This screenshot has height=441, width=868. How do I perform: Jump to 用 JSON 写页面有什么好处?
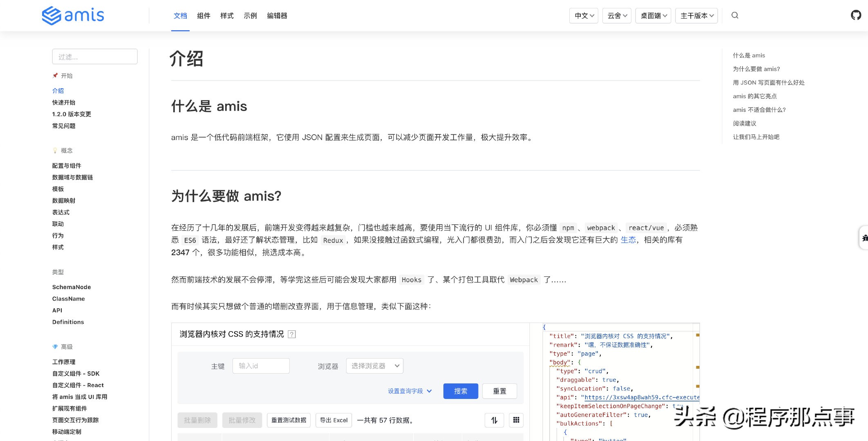[769, 82]
